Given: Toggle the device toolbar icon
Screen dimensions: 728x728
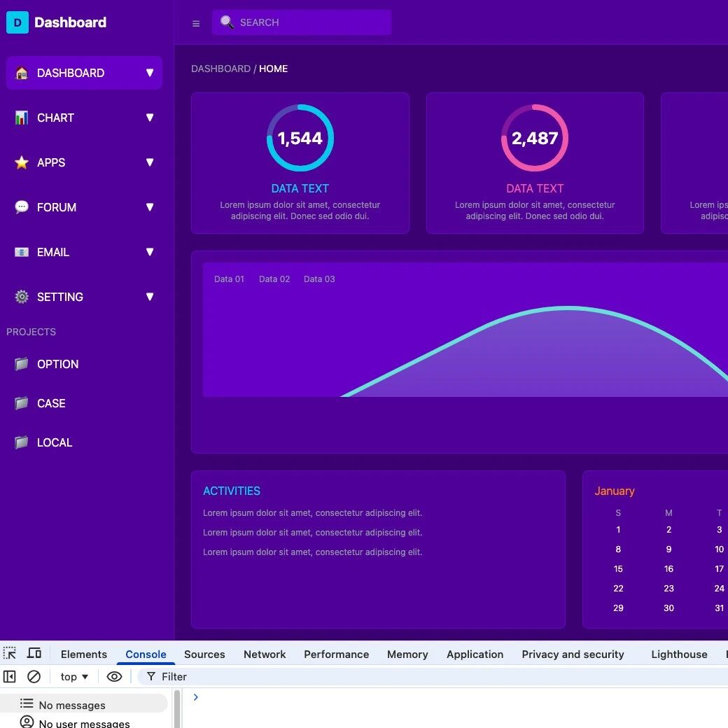Looking at the screenshot, I should [x=34, y=653].
